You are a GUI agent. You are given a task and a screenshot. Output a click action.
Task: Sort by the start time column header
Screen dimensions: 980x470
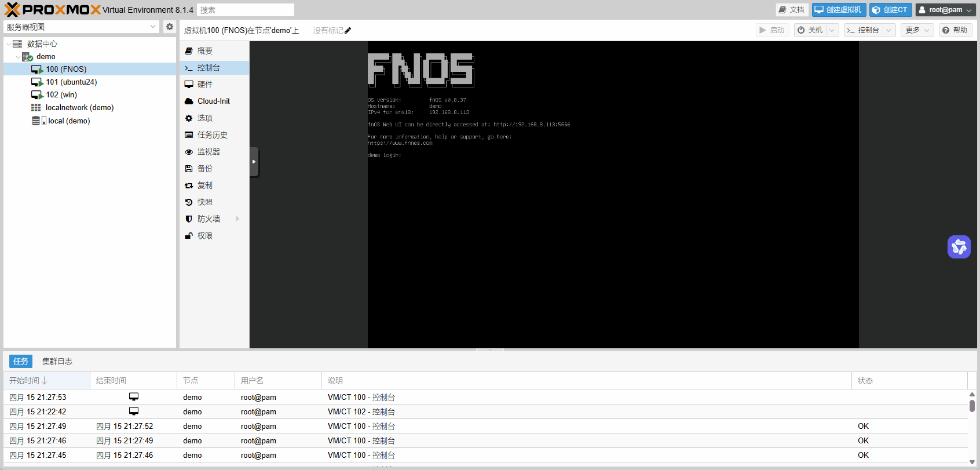click(x=46, y=381)
